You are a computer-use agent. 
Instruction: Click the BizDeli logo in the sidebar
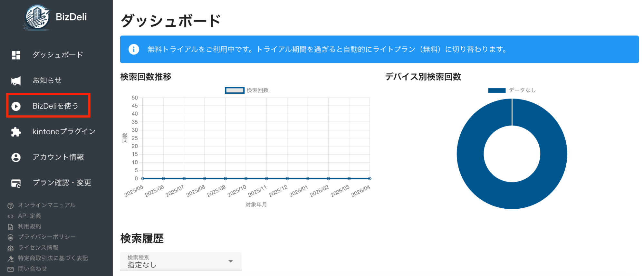[x=38, y=17]
